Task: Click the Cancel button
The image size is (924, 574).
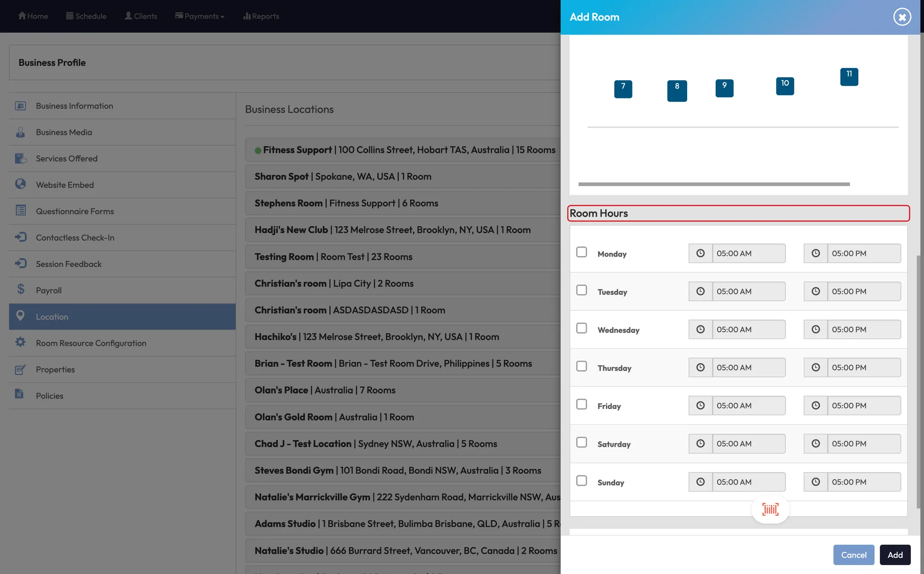Action: 853,555
